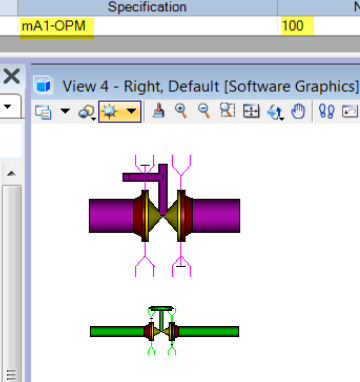
Task: Click the Zoom In magnifier icon
Action: click(181, 111)
